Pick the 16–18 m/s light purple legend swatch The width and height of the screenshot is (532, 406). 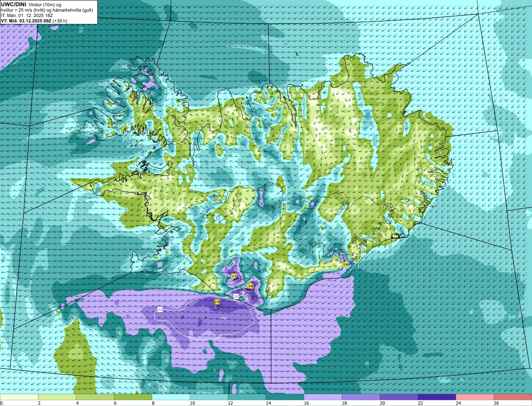pos(323,397)
